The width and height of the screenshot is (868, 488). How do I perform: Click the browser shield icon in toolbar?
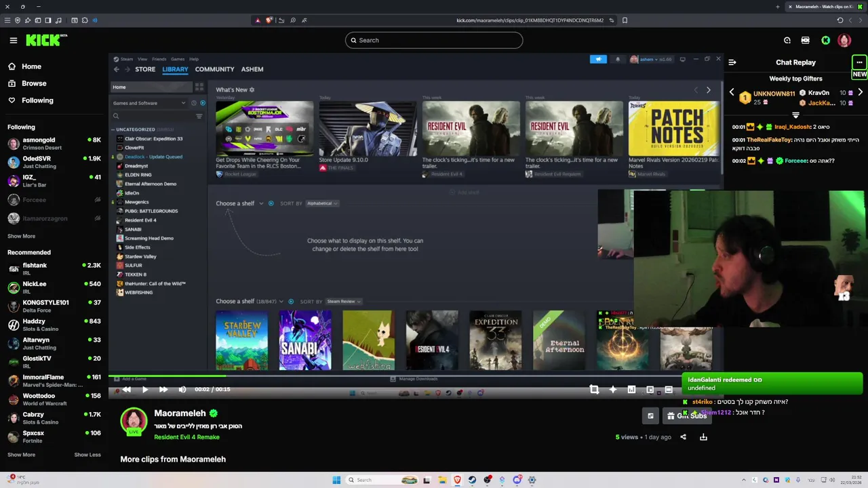pos(18,20)
